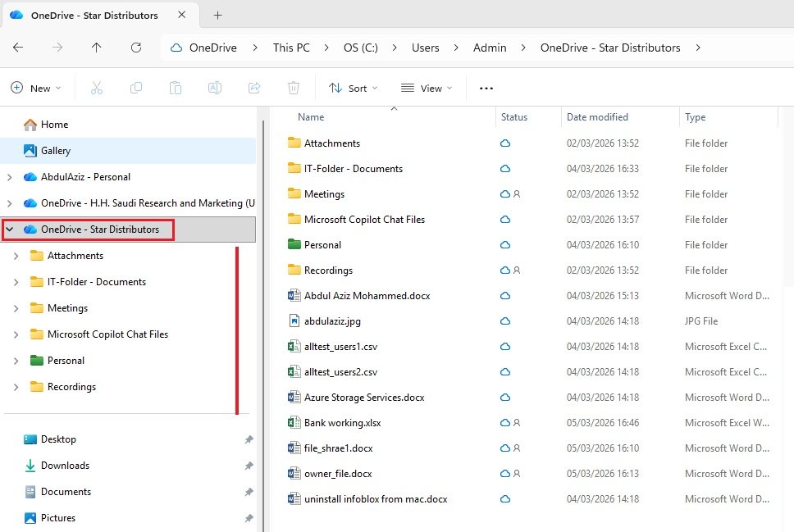Click breadcrumb chevron after This PC
The width and height of the screenshot is (794, 532).
(x=326, y=48)
